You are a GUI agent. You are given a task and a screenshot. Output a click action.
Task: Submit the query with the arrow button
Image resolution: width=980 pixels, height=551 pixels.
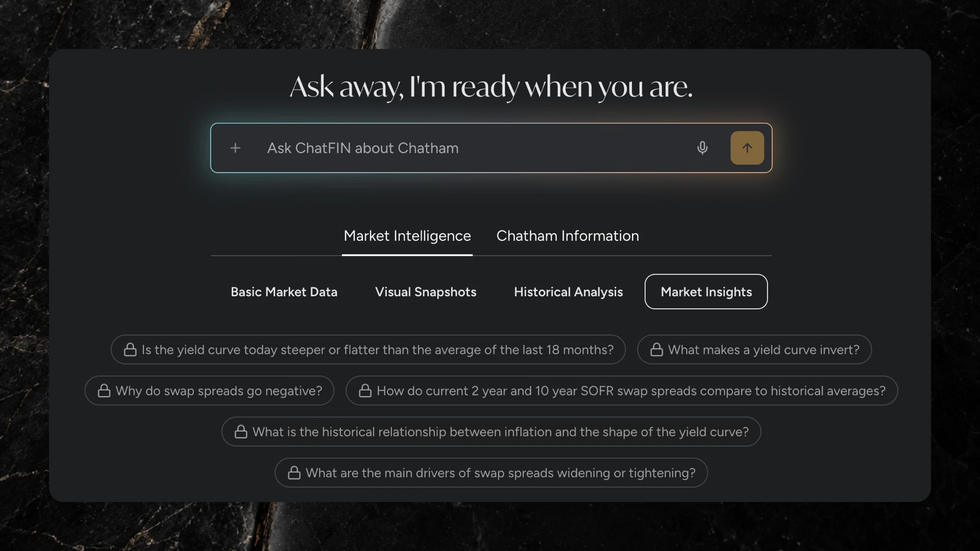(747, 148)
